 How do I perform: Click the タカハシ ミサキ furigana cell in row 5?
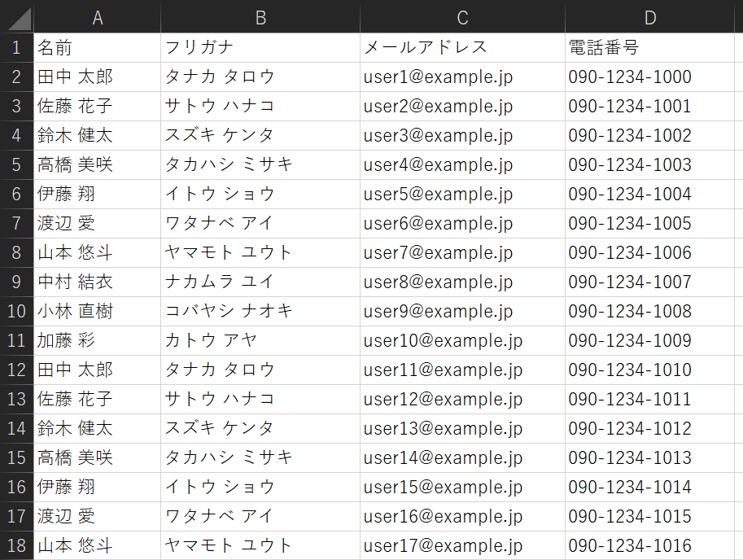[x=260, y=164]
